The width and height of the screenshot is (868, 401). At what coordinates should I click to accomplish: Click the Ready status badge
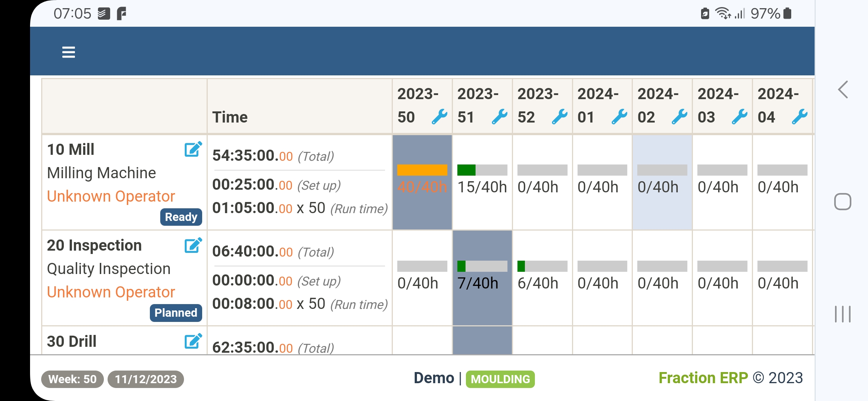181,217
